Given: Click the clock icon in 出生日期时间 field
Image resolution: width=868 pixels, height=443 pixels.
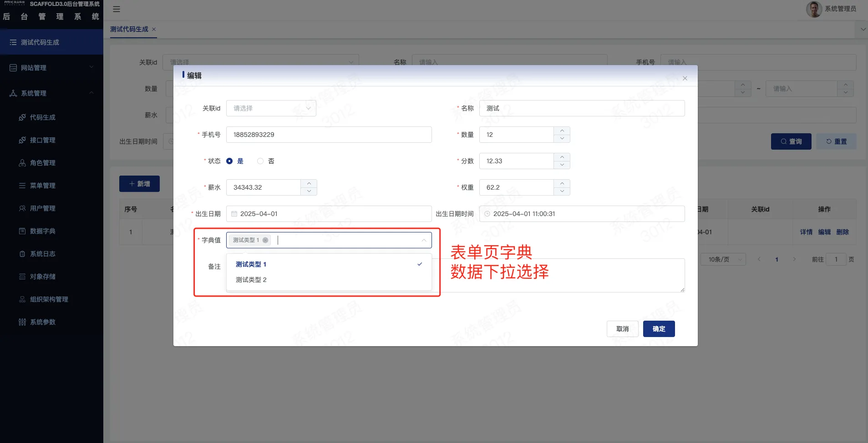Looking at the screenshot, I should [x=487, y=214].
